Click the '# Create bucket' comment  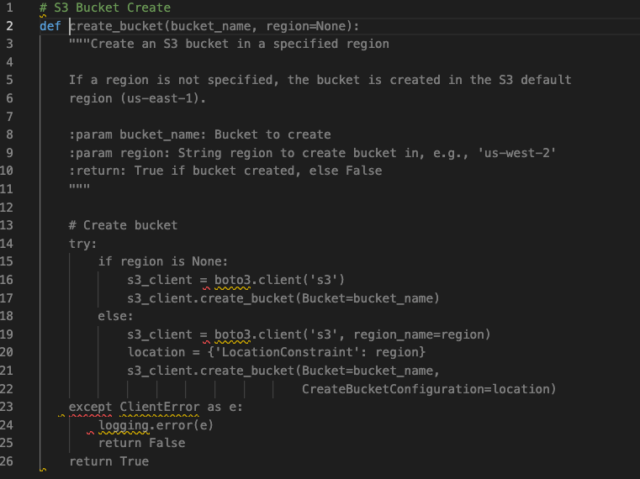click(x=123, y=225)
